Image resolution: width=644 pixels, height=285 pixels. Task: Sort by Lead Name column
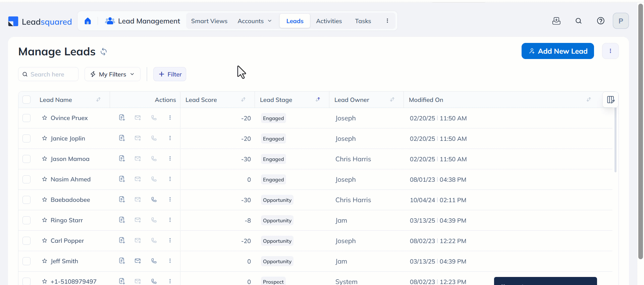98,100
